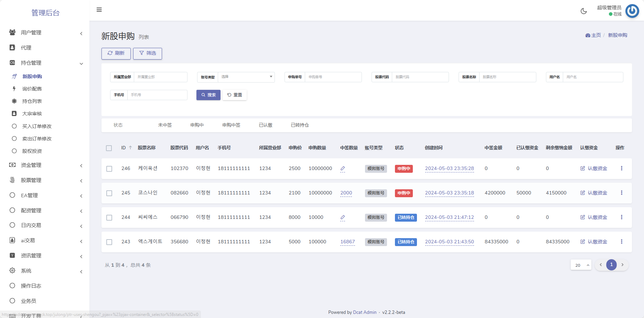The height and width of the screenshot is (318, 644).
Task: Click the 刷新 refresh button
Action: click(x=116, y=53)
